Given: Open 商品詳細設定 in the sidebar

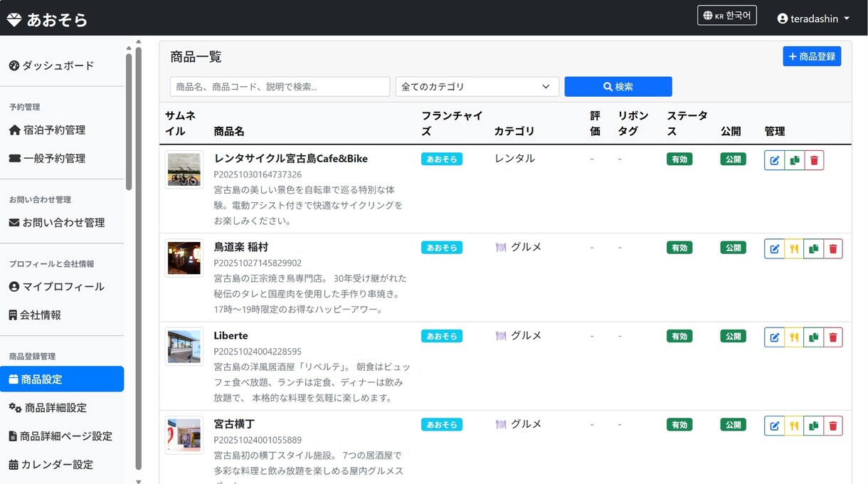Looking at the screenshot, I should click(x=48, y=407).
